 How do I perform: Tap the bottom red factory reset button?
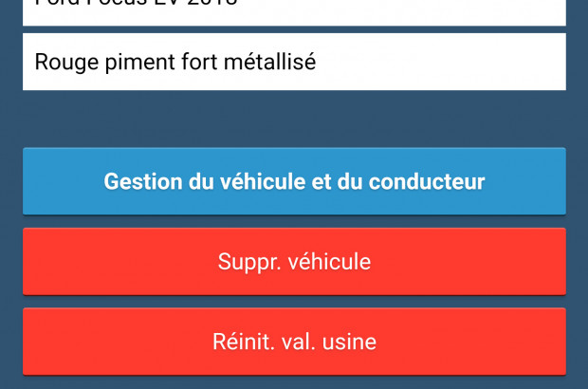click(294, 342)
